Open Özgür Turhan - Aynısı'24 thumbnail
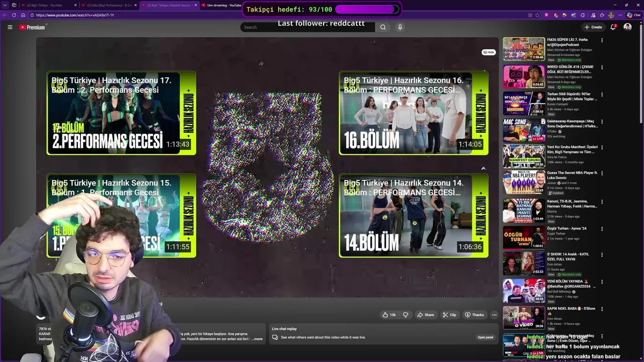 pos(524,237)
